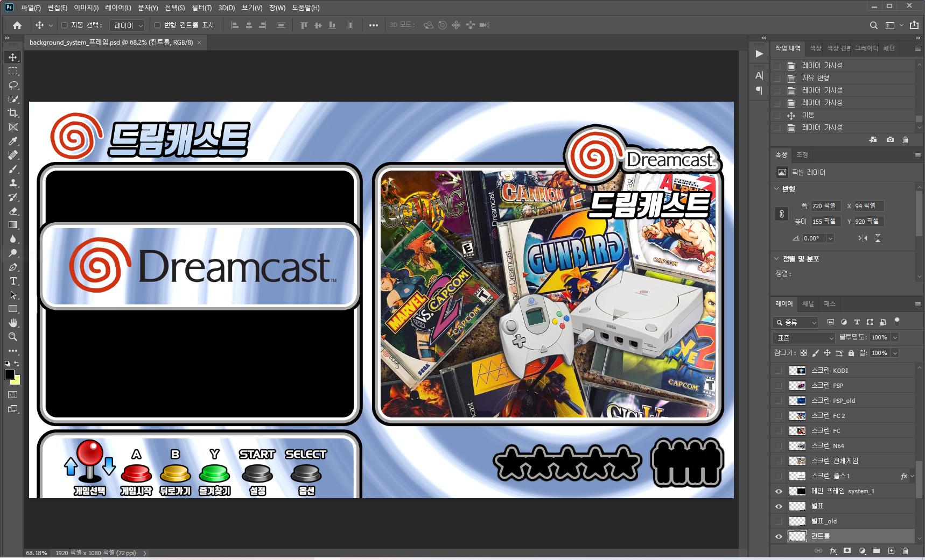
Task: Open the 레이어(L) menu
Action: 118,8
